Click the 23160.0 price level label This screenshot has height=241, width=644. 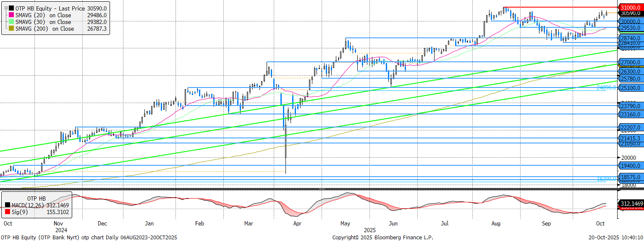(x=630, y=114)
